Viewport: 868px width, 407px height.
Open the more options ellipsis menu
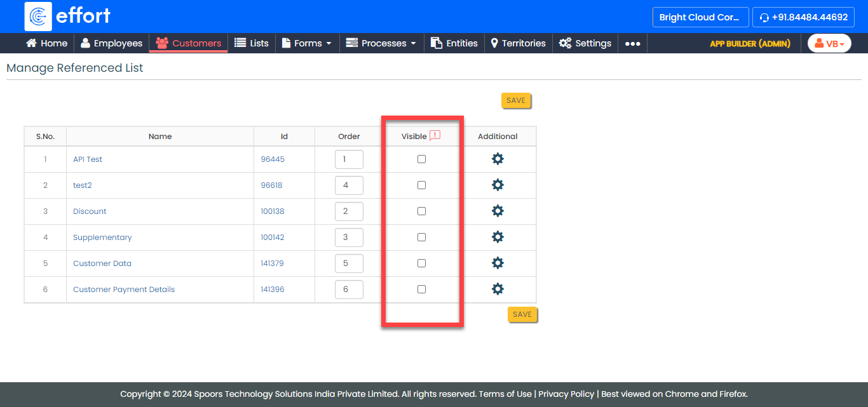click(x=632, y=44)
